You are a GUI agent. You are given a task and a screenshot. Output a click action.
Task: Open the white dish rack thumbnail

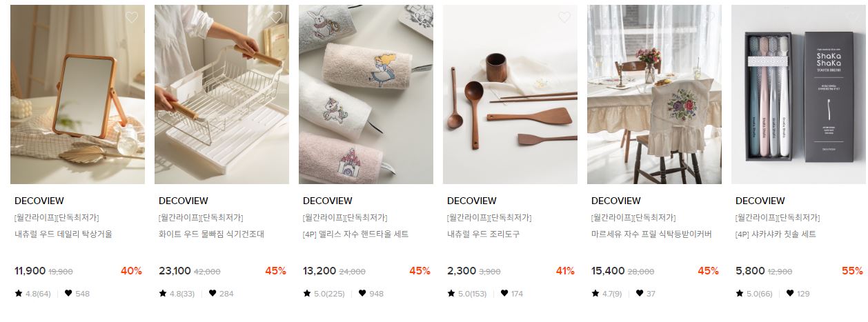click(x=221, y=94)
